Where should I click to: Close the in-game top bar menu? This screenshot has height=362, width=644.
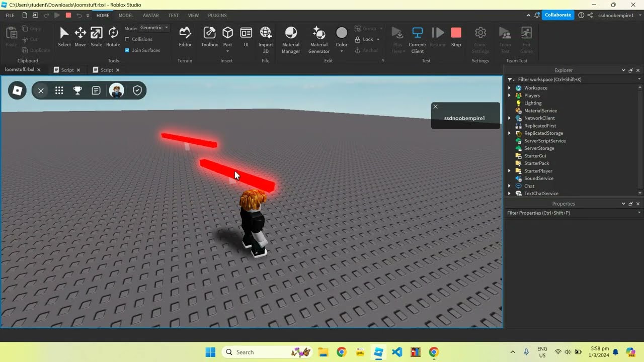coord(41,90)
